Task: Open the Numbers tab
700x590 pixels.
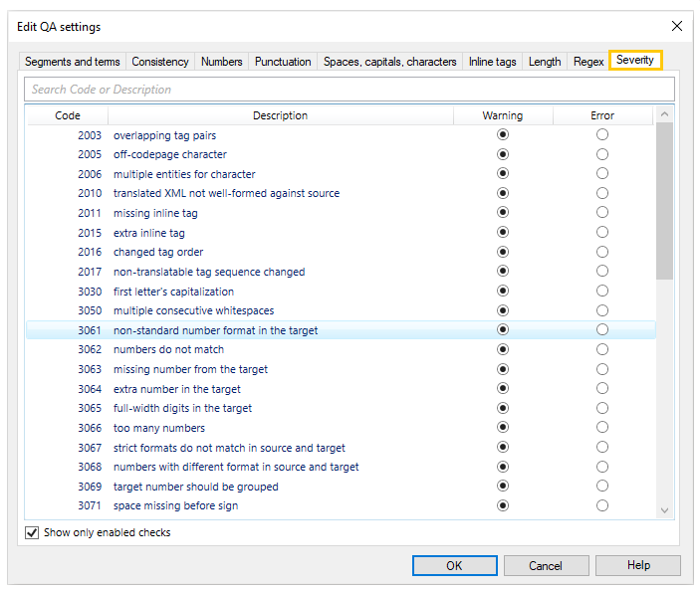Action: click(221, 62)
